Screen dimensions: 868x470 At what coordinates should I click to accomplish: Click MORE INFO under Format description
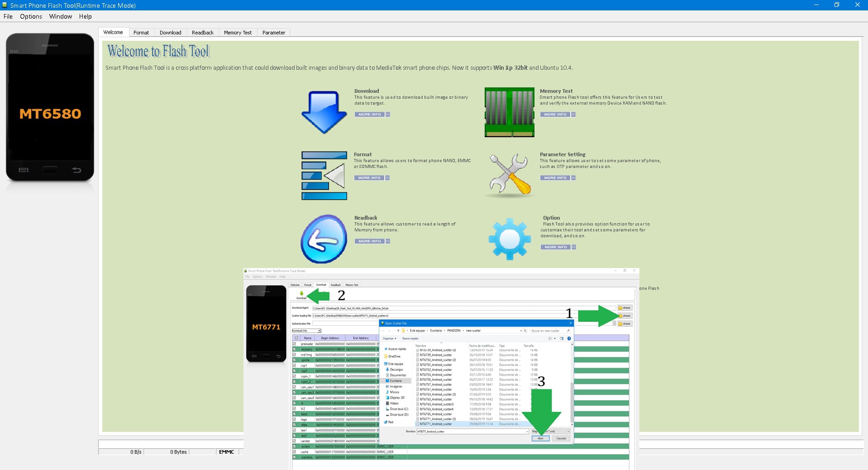tap(369, 178)
